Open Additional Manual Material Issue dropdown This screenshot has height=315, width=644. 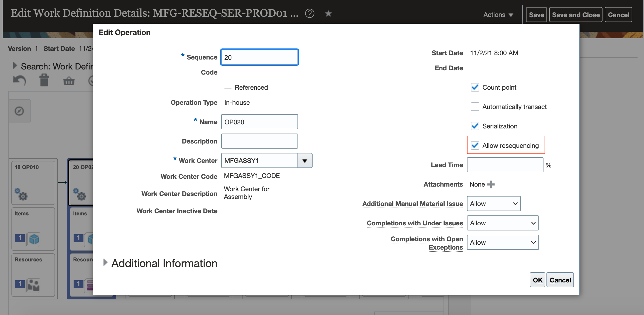(x=493, y=204)
